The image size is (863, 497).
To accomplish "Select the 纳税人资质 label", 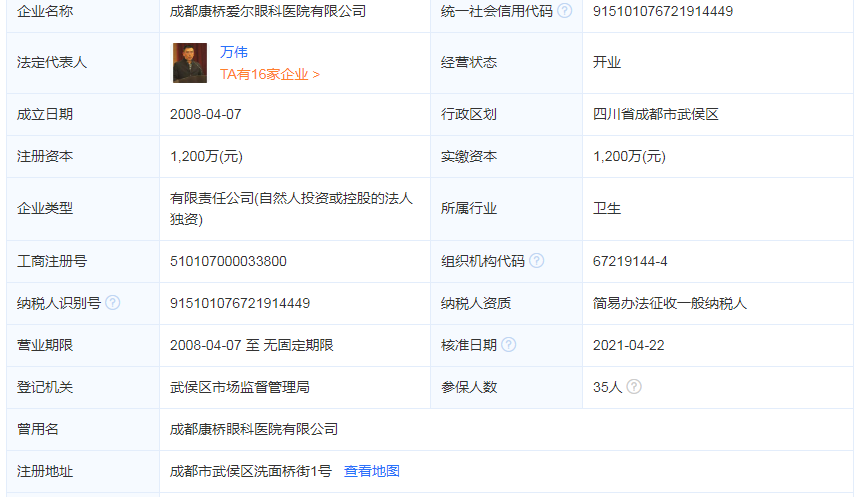I will click(x=476, y=303).
